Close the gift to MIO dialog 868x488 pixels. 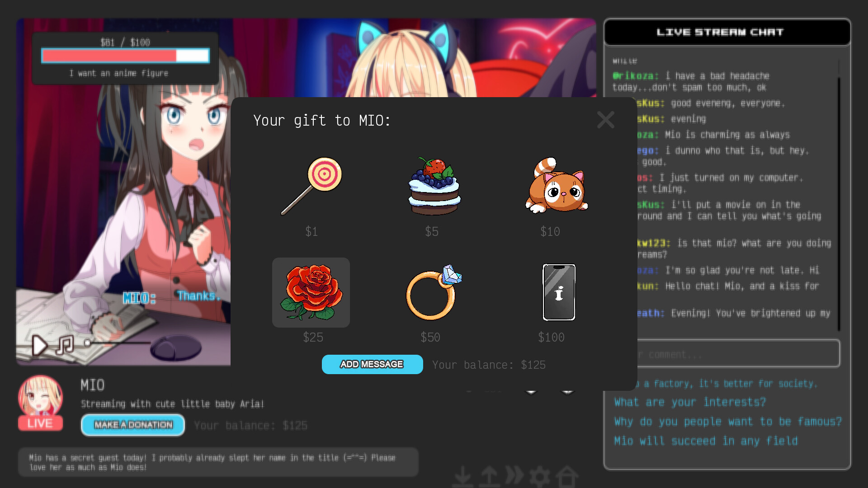tap(605, 120)
